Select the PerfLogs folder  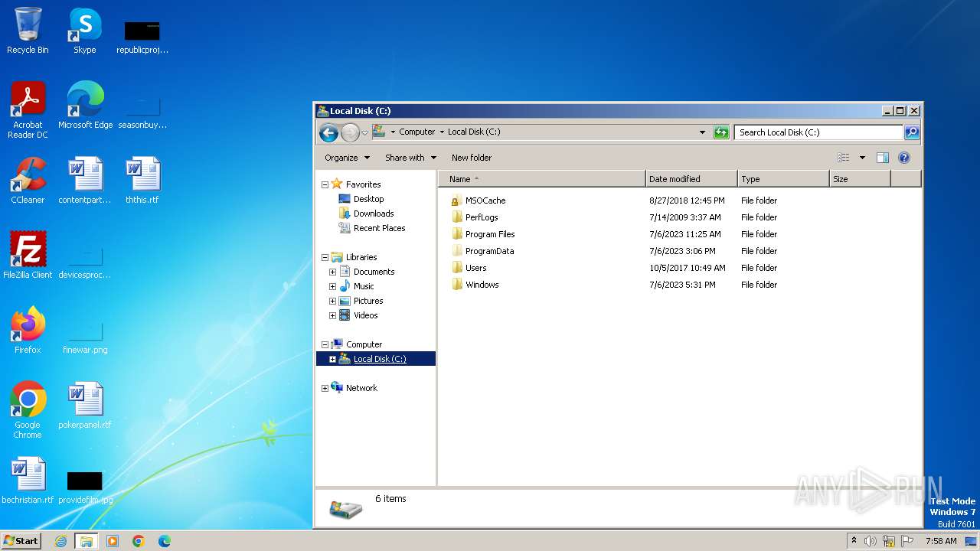tap(482, 217)
